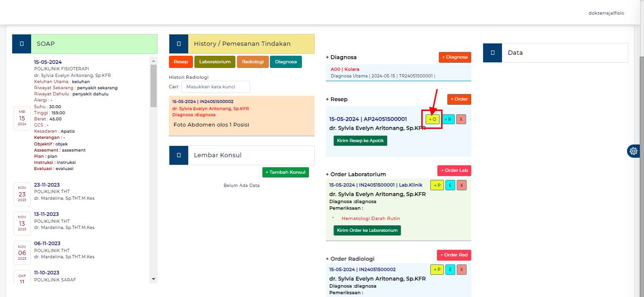Open the Radiologi history tab
This screenshot has width=644, height=297.
[252, 61]
